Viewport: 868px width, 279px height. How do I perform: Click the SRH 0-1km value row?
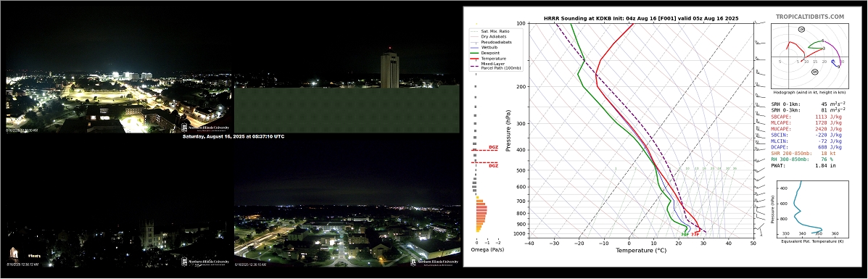tap(809, 104)
